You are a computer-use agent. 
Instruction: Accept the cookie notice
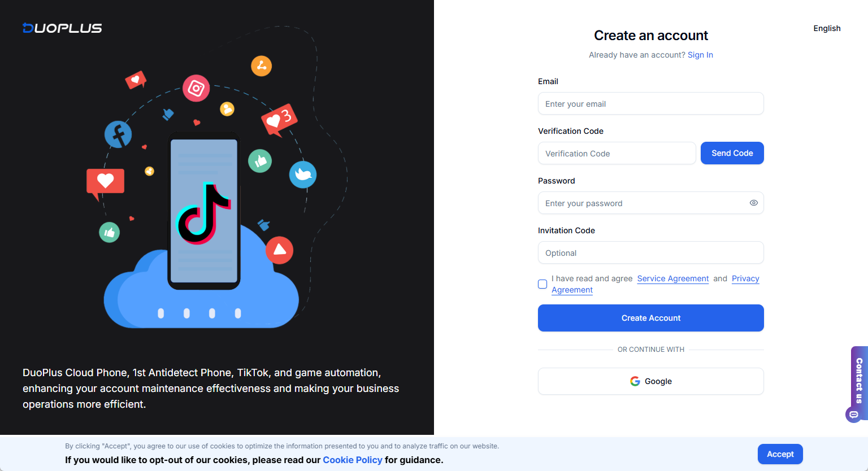780,454
